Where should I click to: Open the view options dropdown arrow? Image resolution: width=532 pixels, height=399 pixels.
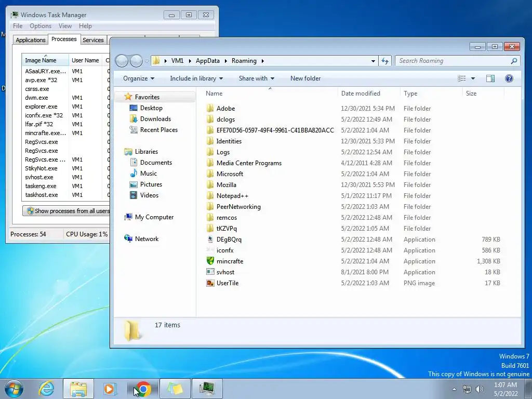pyautogui.click(x=473, y=78)
